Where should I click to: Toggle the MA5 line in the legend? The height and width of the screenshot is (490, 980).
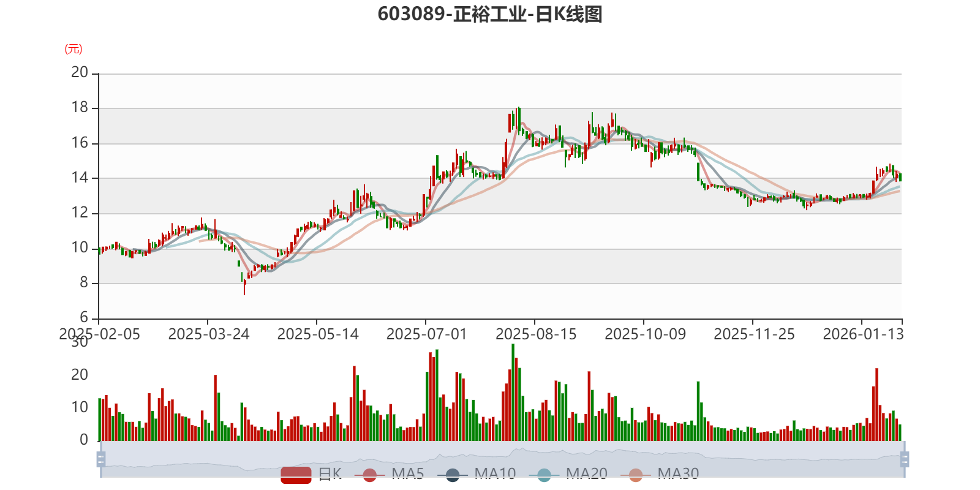[389, 474]
